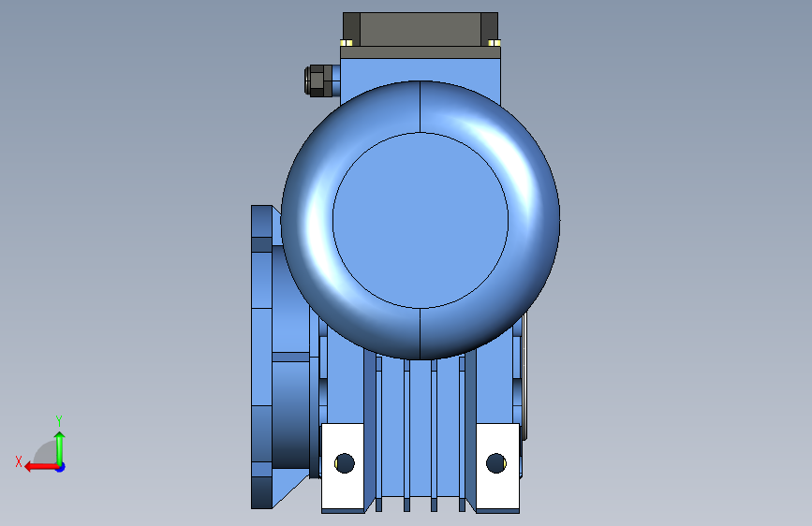
Task: Pick the rounded blue fan cover ring
Action: coord(305,223)
